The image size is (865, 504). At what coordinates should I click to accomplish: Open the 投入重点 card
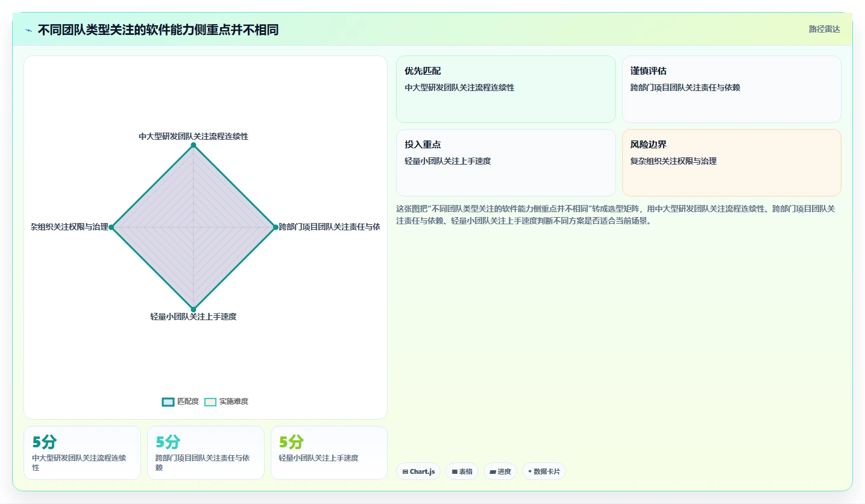506,163
